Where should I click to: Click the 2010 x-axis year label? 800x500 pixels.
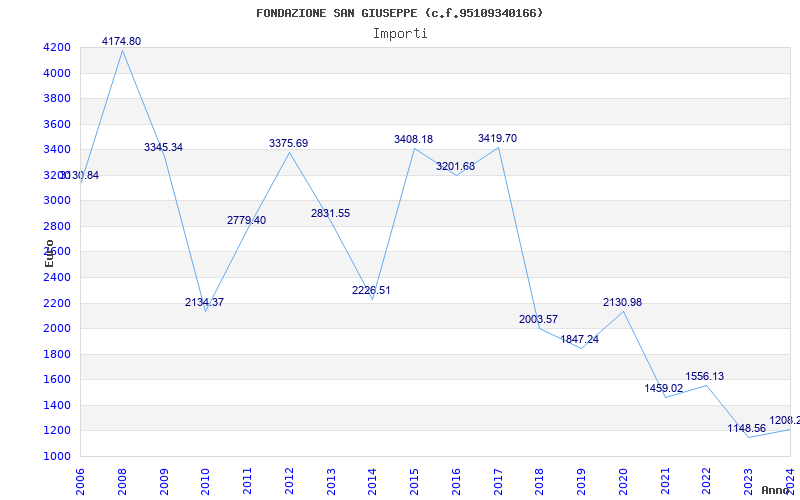point(205,481)
